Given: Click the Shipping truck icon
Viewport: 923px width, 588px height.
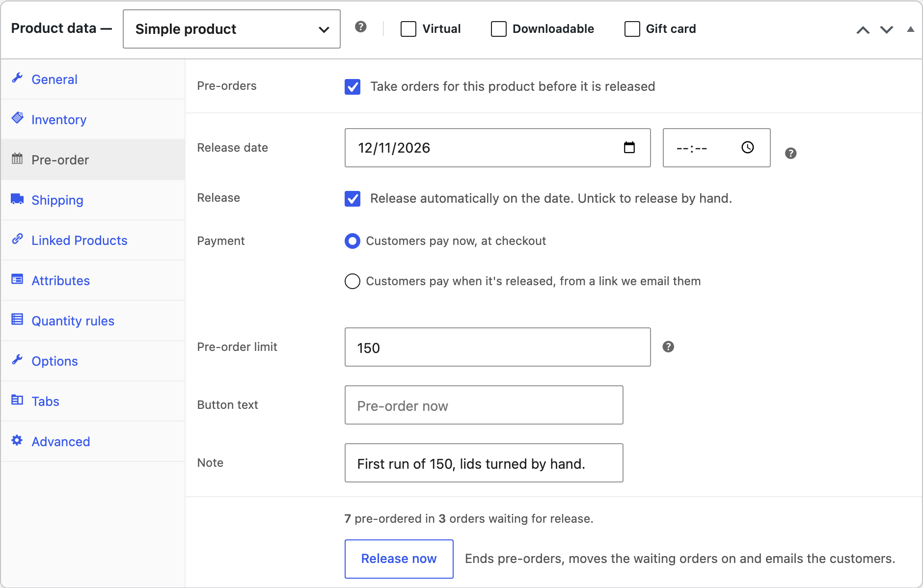Looking at the screenshot, I should pos(18,199).
